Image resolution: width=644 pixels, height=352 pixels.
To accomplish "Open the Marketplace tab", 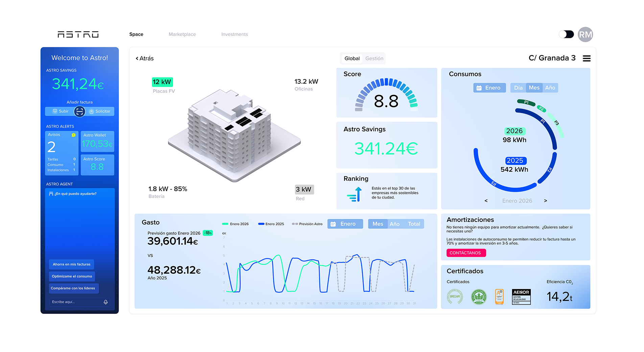I will click(182, 34).
